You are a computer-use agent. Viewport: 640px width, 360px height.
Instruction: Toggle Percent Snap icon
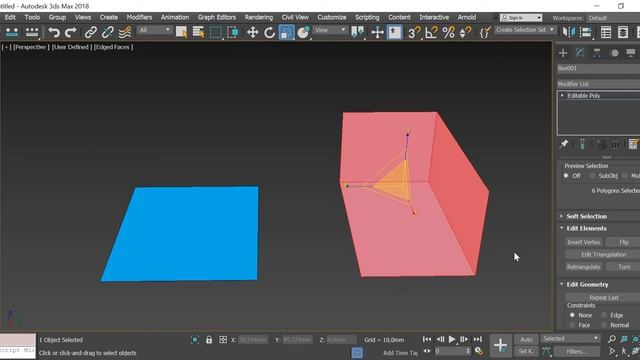pos(448,32)
